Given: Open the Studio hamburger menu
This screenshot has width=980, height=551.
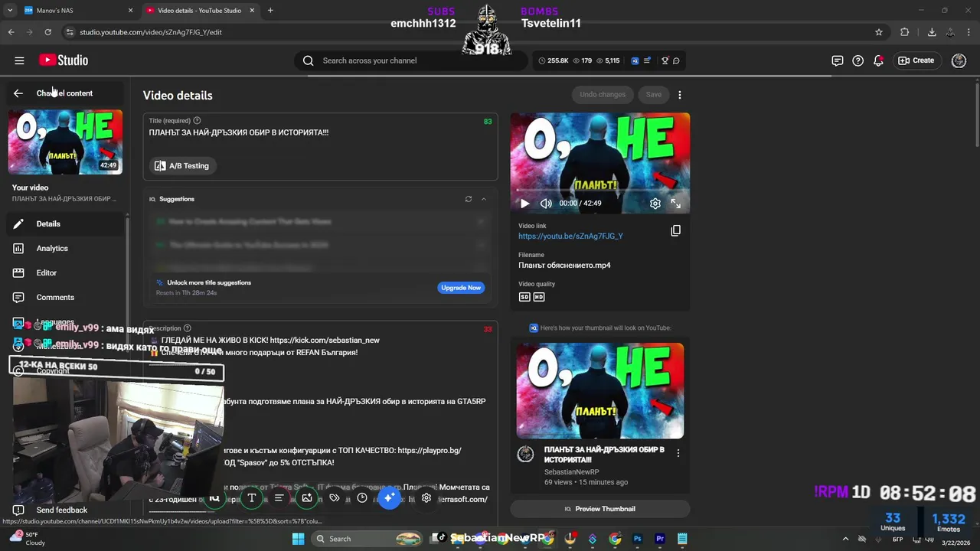Looking at the screenshot, I should coord(19,60).
